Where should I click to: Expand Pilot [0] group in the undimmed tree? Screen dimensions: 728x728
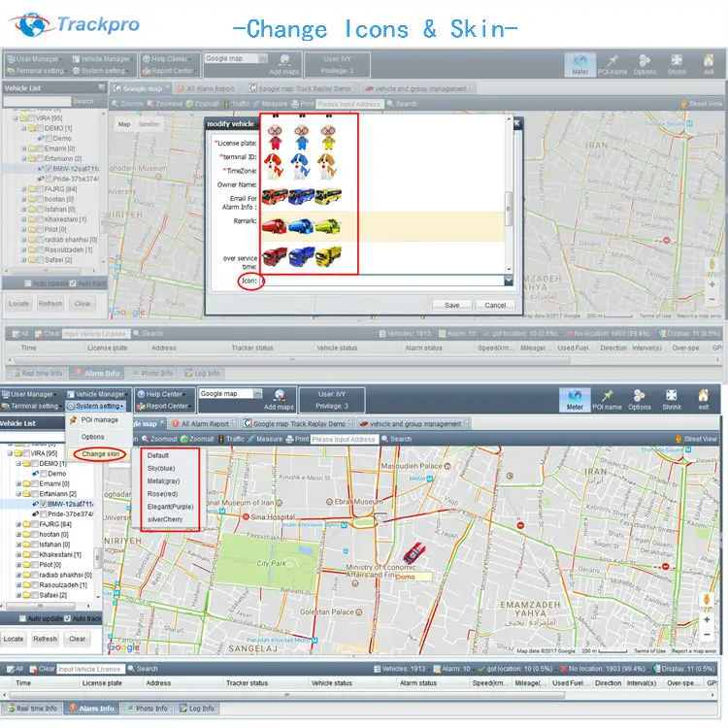[18, 565]
